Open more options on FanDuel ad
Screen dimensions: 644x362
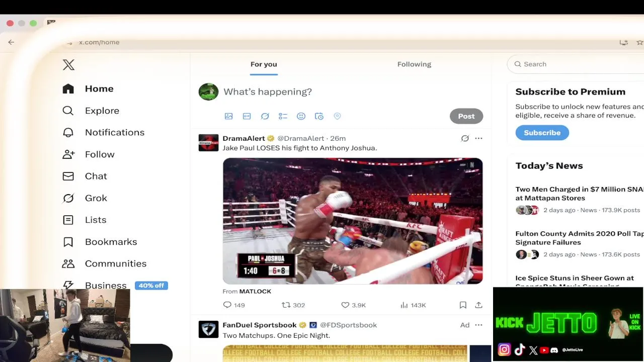[x=478, y=325]
